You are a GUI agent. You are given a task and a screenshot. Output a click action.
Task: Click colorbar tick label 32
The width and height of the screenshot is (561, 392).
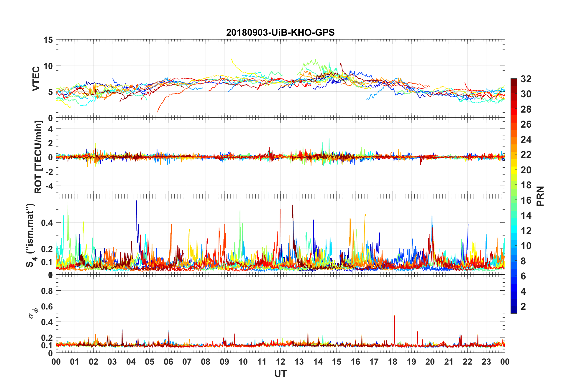tap(526, 79)
